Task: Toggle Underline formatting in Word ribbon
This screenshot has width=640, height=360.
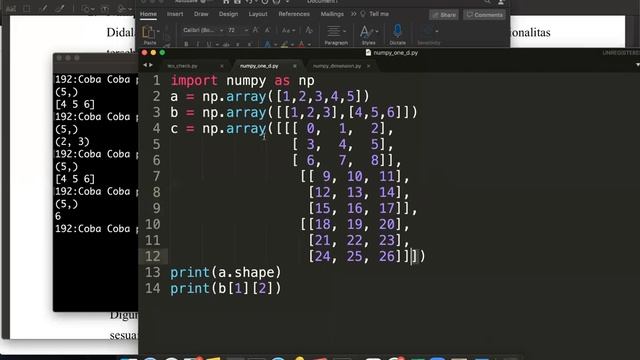Action: pos(209,44)
